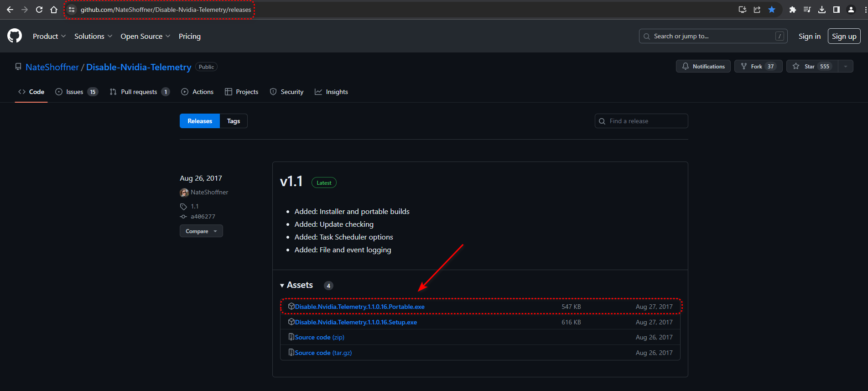Toggle the browser side panel icon

coord(837,10)
